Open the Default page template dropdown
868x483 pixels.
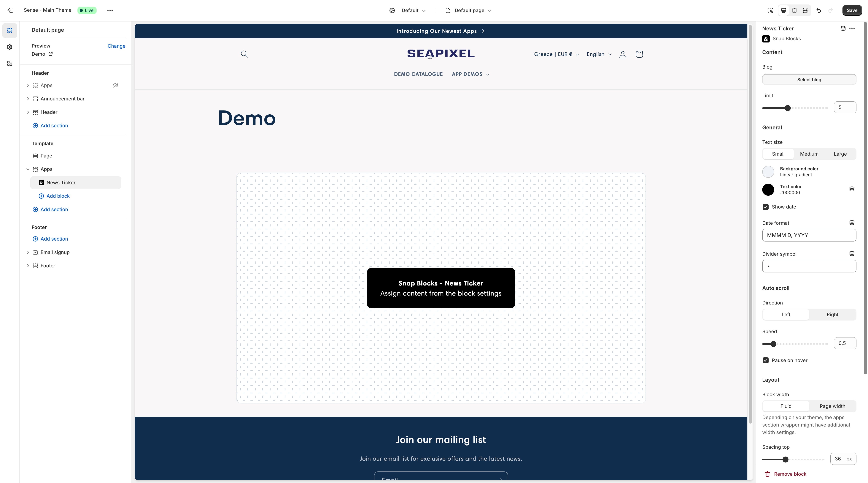point(468,10)
